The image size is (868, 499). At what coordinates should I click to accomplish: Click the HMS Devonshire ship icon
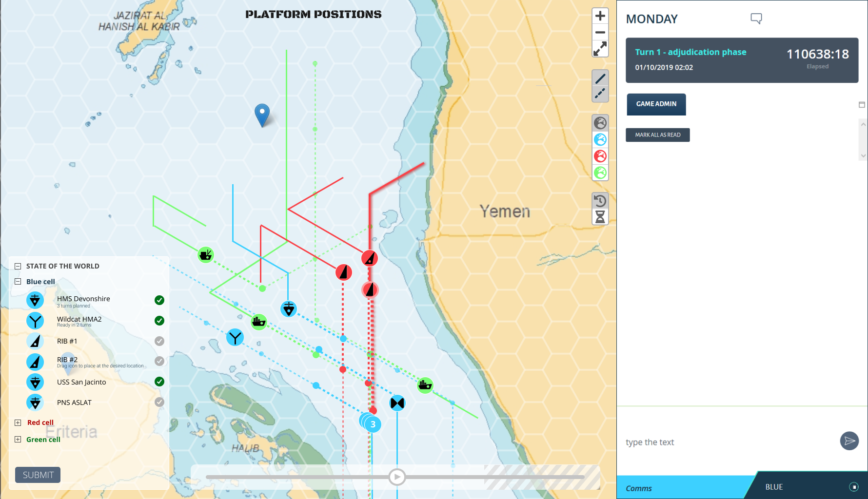click(35, 300)
